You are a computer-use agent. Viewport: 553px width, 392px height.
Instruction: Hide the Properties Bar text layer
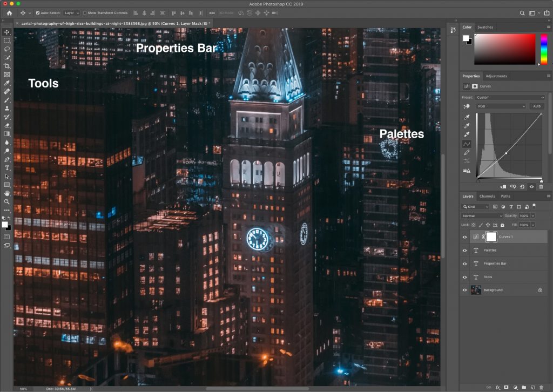tap(464, 263)
